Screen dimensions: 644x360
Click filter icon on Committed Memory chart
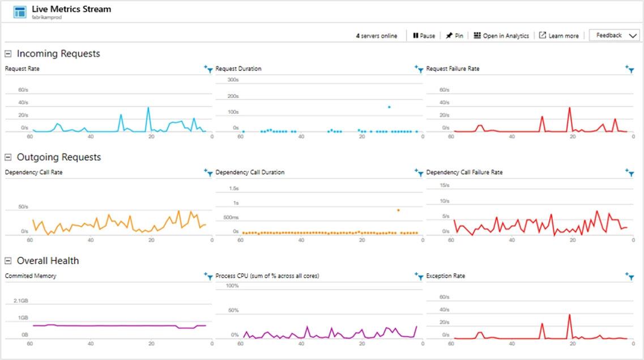(208, 276)
